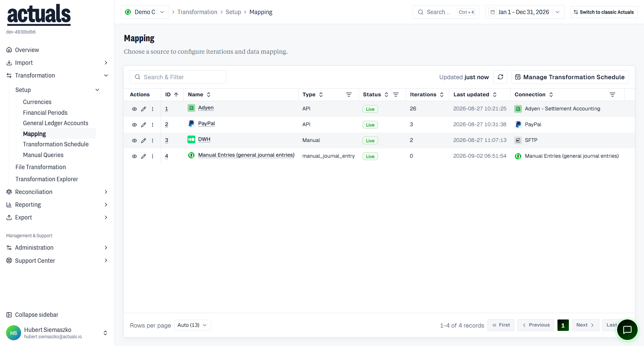
Task: Edit the Adyen mapping with pencil icon
Action: pyautogui.click(x=144, y=109)
